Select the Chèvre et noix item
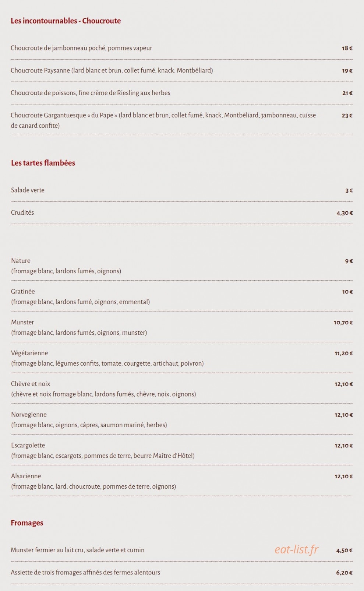 (x=182, y=389)
